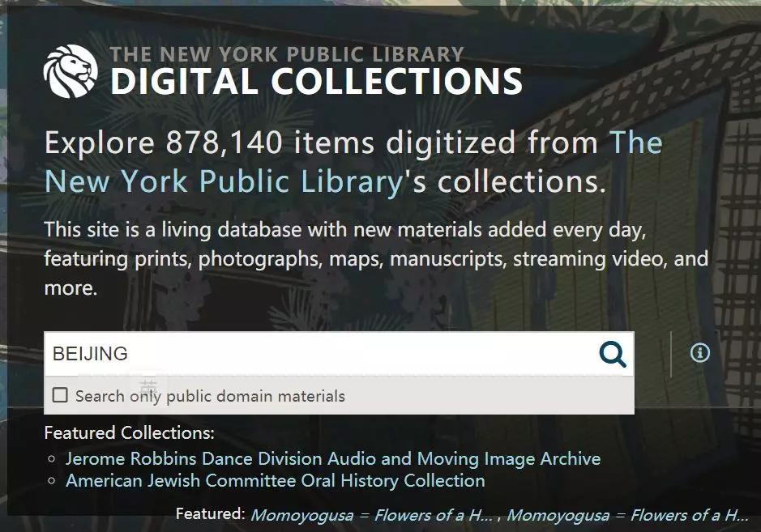Click the bullet before Jerome Robbins entry

pyautogui.click(x=52, y=459)
